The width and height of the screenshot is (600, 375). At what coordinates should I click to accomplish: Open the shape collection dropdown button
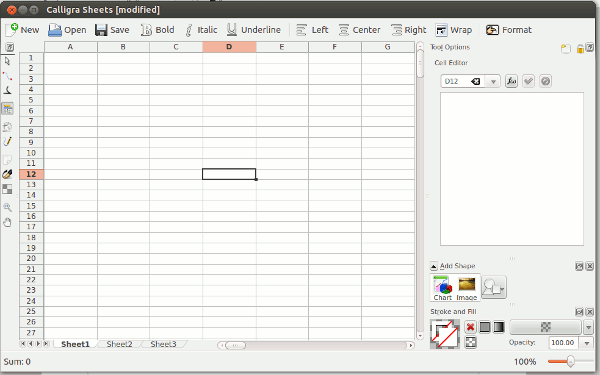point(494,287)
